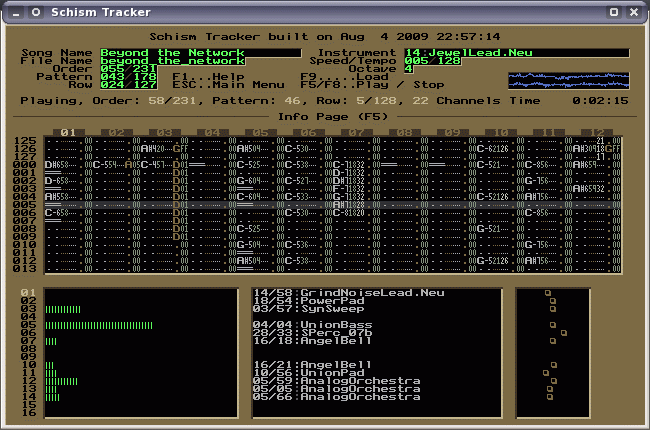Select 'UnionBass' in the instrument list

click(336, 325)
